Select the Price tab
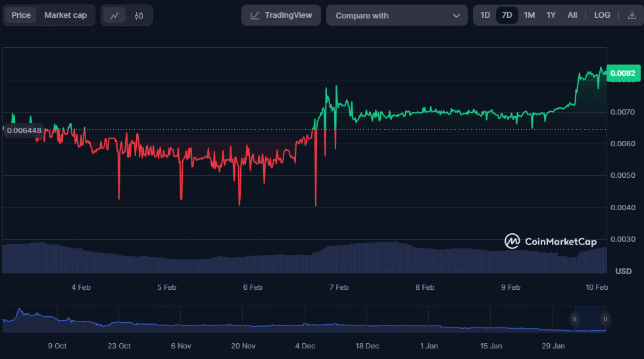 coord(21,15)
